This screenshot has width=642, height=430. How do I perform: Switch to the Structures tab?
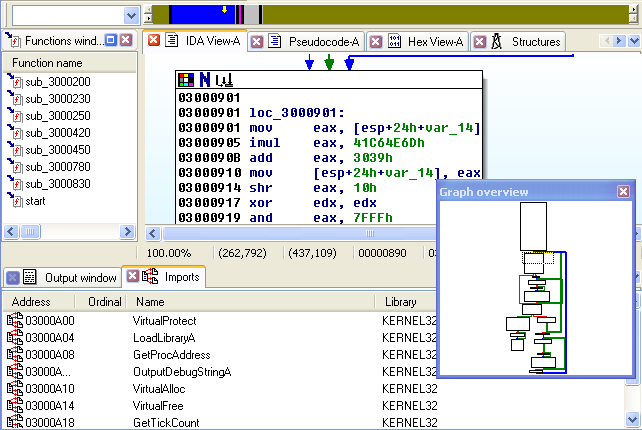[536, 41]
